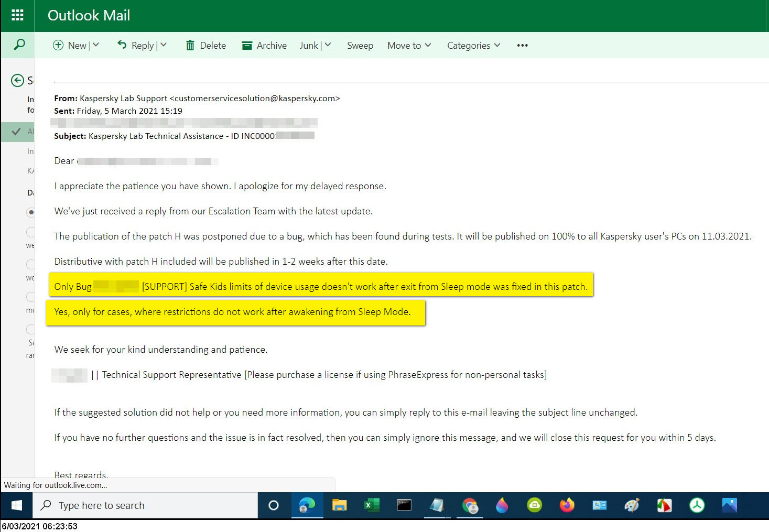The height and width of the screenshot is (532, 769).
Task: Click the sender address customerservicesolution@kaspersky.com
Action: 255,98
